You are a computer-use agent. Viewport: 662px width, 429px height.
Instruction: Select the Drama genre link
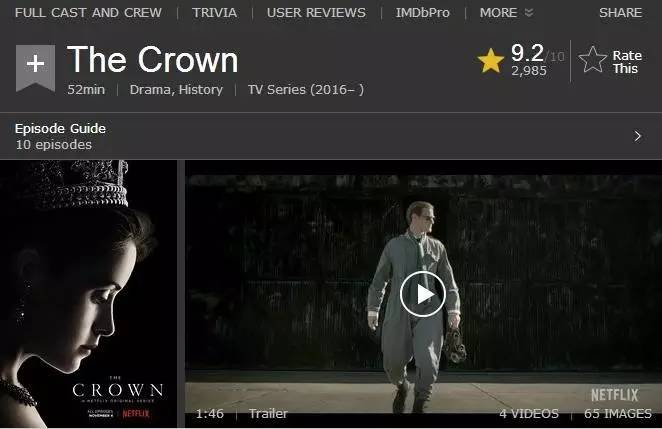click(x=151, y=90)
